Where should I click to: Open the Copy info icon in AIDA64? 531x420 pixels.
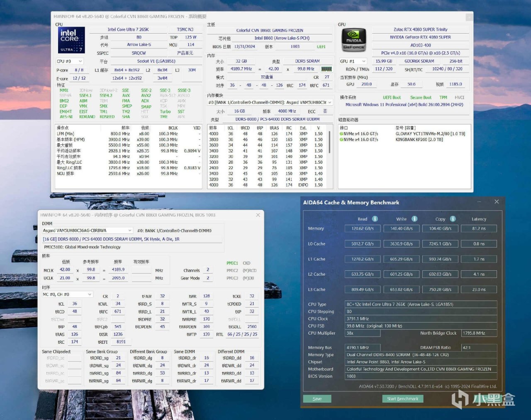click(453, 219)
